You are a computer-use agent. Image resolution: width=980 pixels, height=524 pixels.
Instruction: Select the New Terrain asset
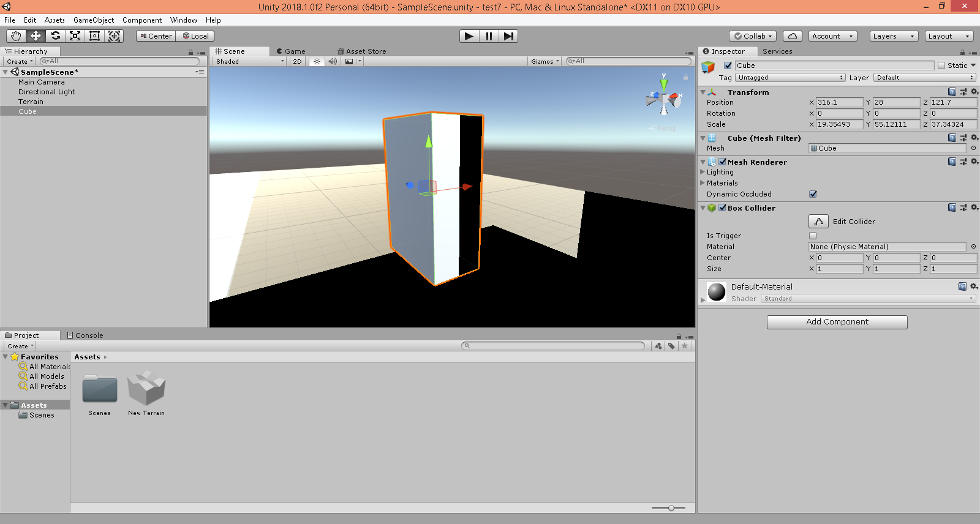coord(146,393)
